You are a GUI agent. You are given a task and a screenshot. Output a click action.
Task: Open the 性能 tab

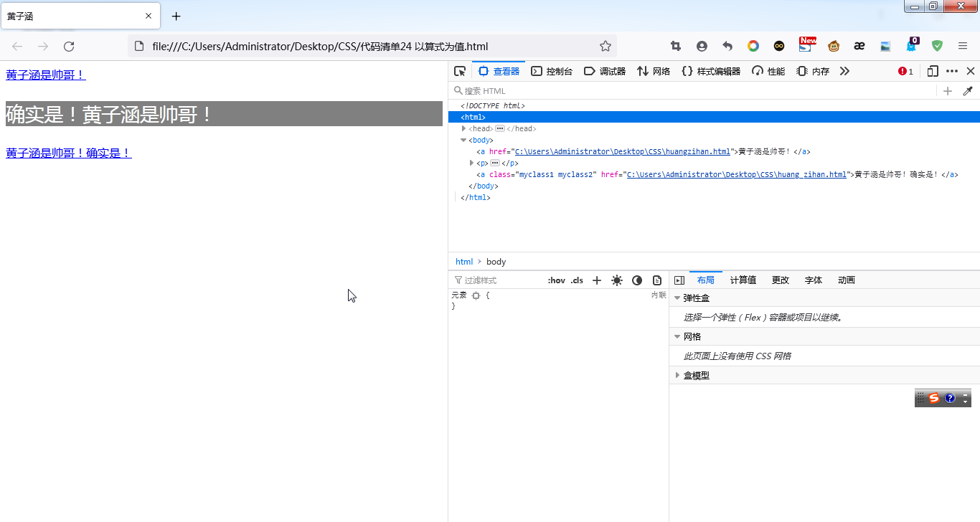click(768, 71)
